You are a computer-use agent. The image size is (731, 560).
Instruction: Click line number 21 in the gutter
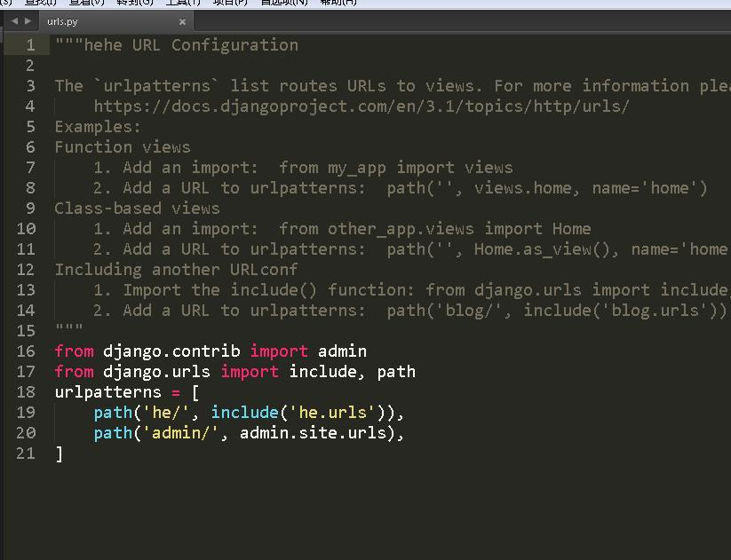[26, 454]
